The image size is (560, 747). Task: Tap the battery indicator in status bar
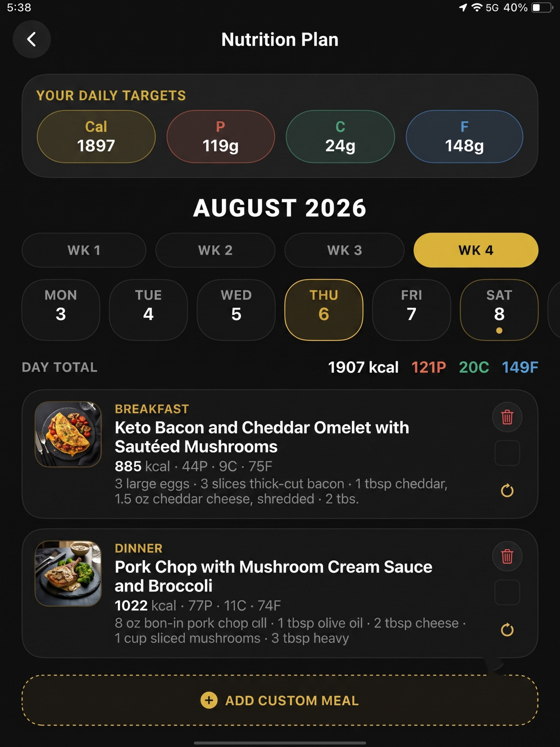(x=542, y=8)
